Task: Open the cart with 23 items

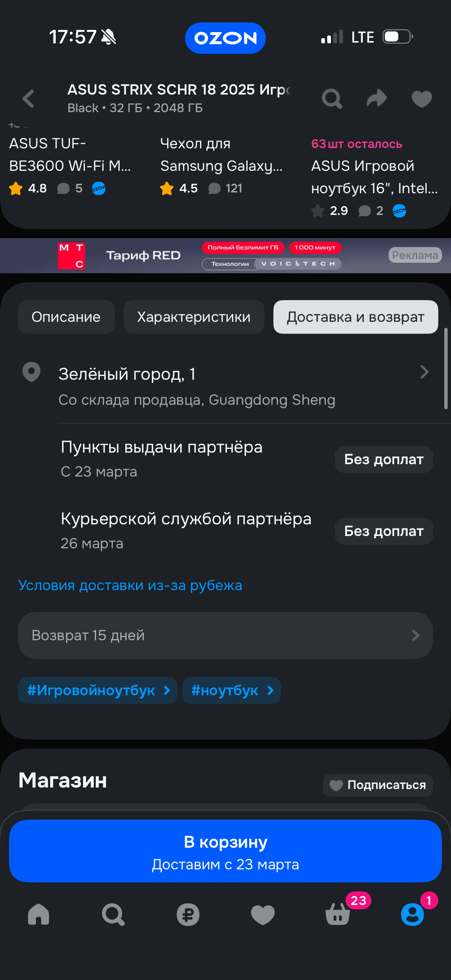Action: tap(338, 914)
